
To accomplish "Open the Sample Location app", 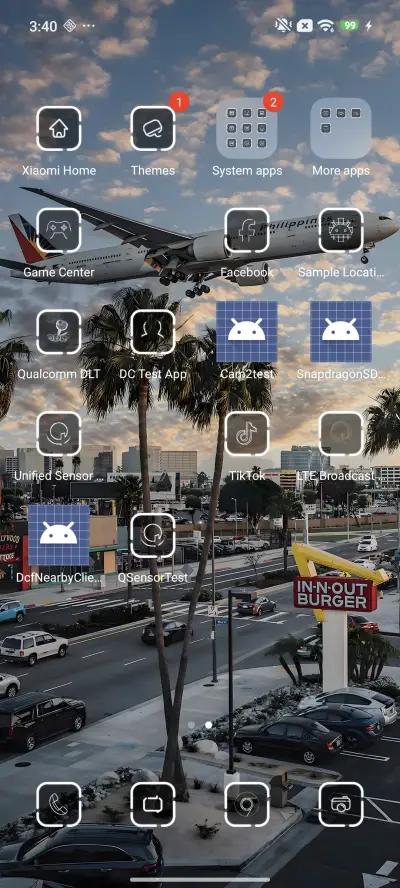I will (x=341, y=230).
